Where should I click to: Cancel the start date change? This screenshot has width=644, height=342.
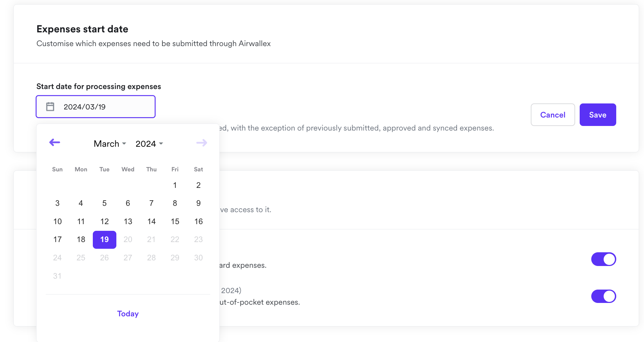[x=553, y=115]
